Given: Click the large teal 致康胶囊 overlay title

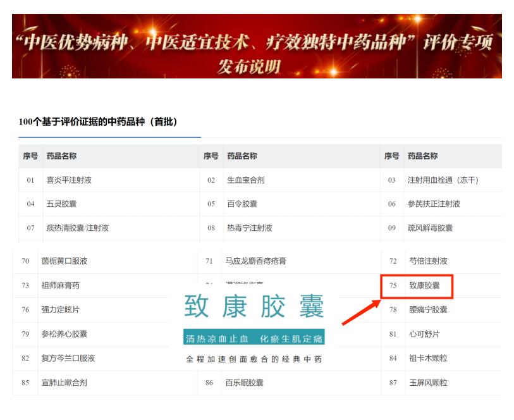Looking at the screenshot, I should click(x=254, y=307).
